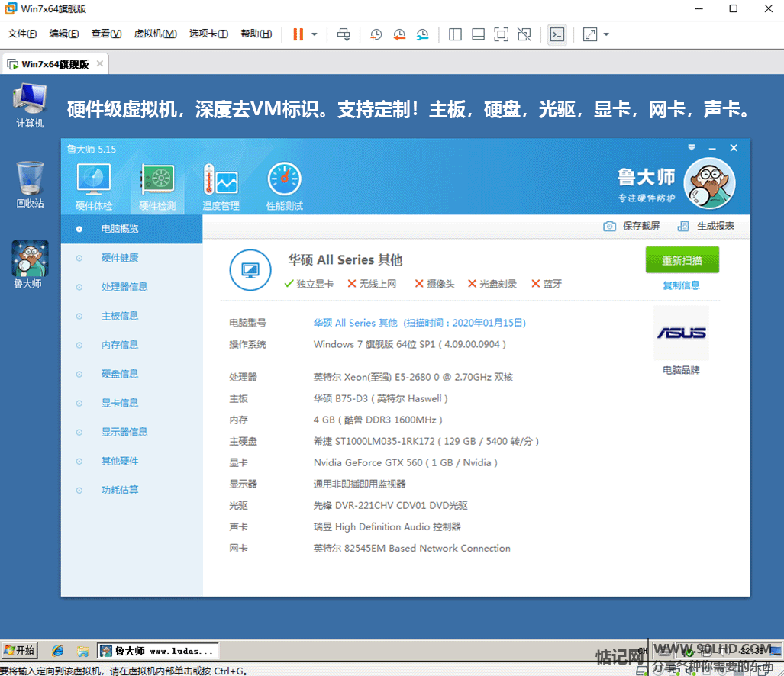The width and height of the screenshot is (784, 676).
Task: Revert to previous snapshot icon
Action: point(399,34)
